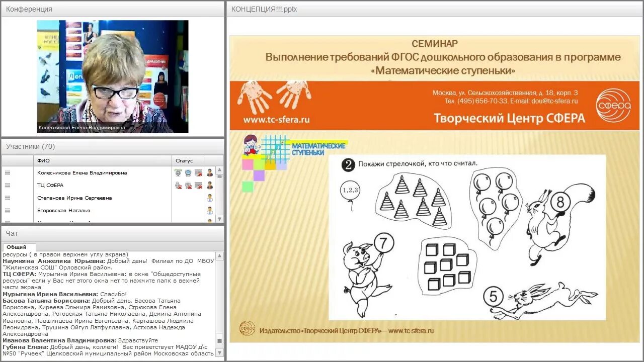Click the slide title СЕМИНАР
This screenshot has height=362, width=644.
(435, 44)
